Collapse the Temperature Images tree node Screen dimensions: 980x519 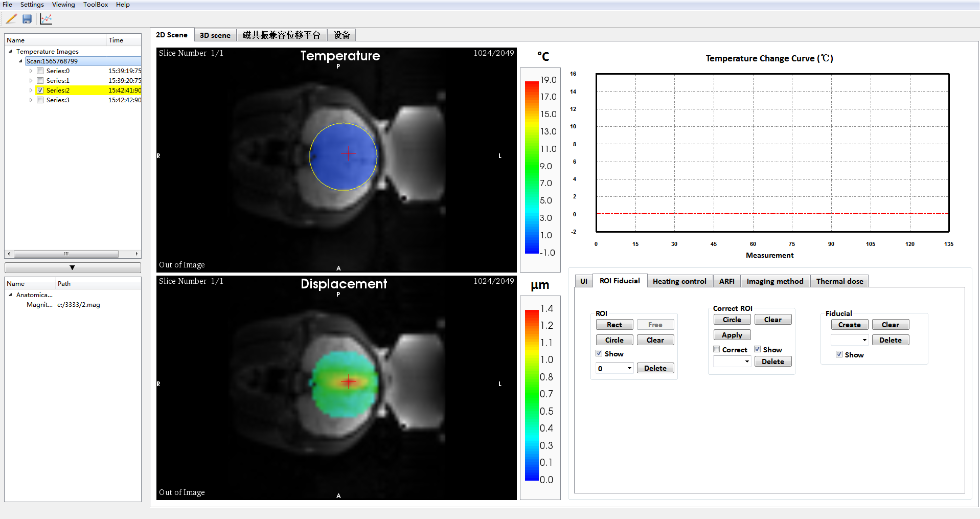click(x=10, y=52)
